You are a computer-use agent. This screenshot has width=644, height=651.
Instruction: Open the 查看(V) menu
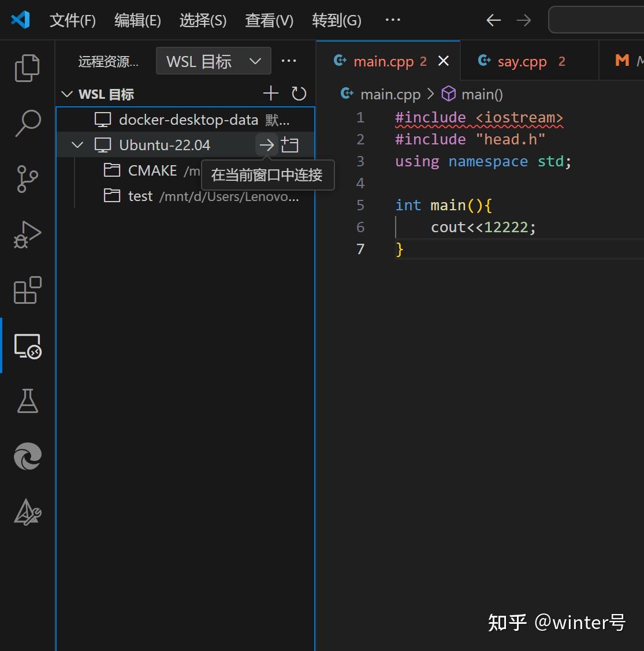[269, 20]
